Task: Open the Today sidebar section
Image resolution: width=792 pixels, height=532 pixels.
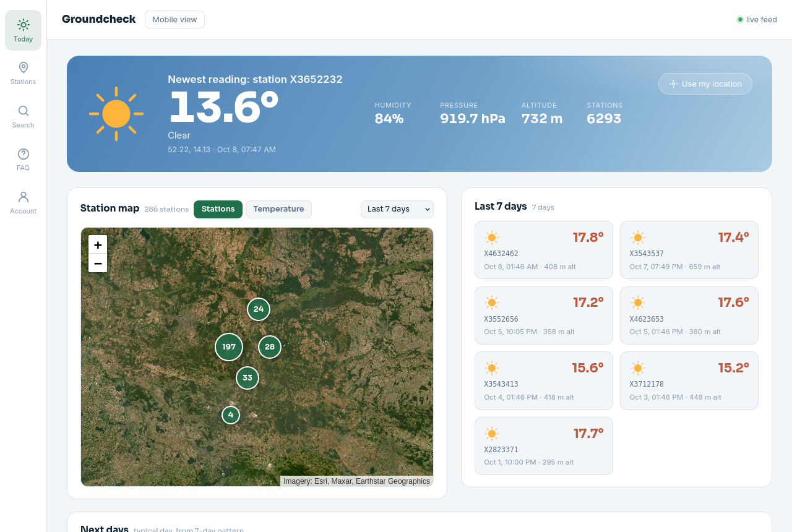Action: pos(24,30)
